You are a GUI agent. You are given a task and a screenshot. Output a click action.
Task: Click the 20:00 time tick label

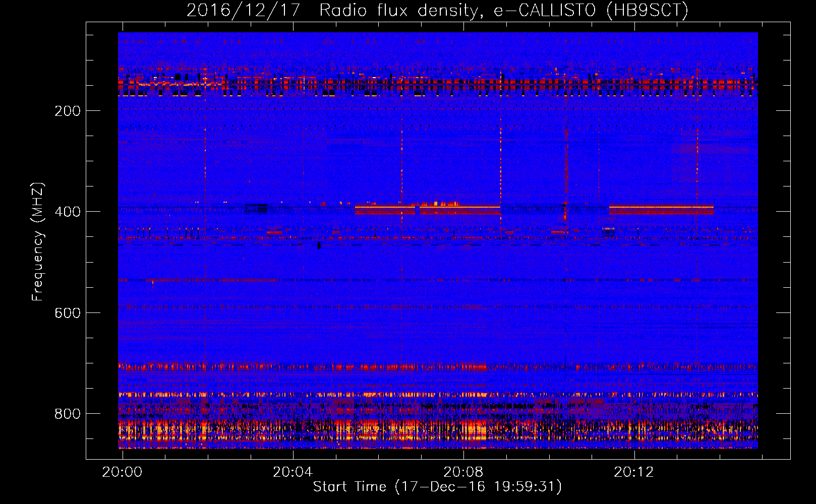click(x=122, y=472)
